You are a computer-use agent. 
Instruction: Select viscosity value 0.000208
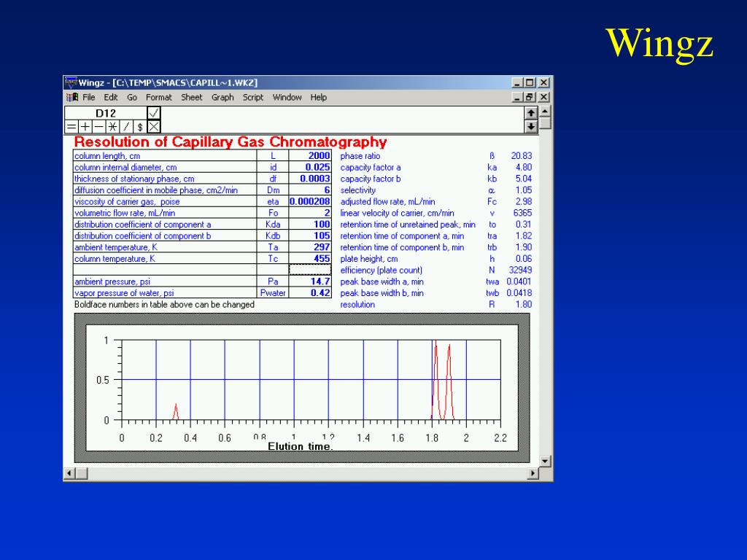click(x=309, y=201)
